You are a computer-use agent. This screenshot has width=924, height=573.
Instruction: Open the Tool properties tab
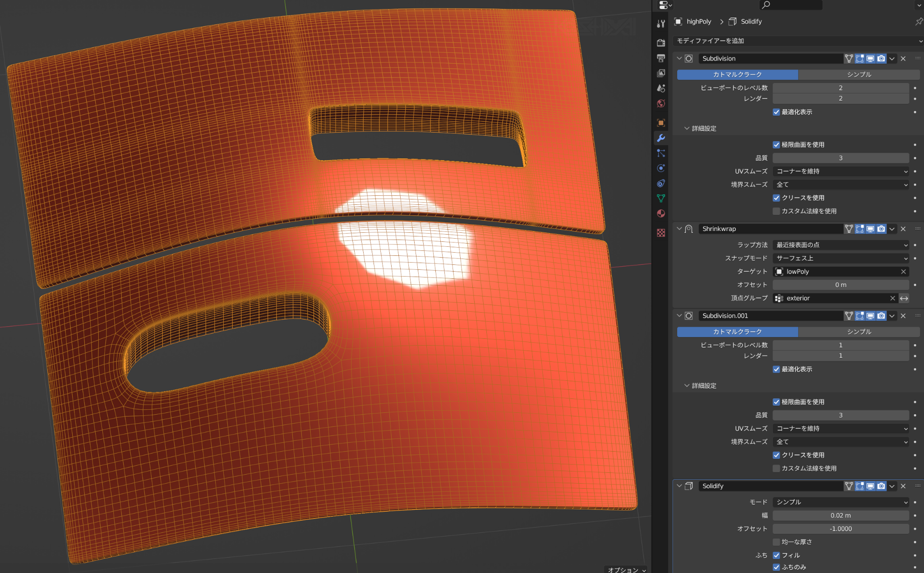tap(661, 23)
